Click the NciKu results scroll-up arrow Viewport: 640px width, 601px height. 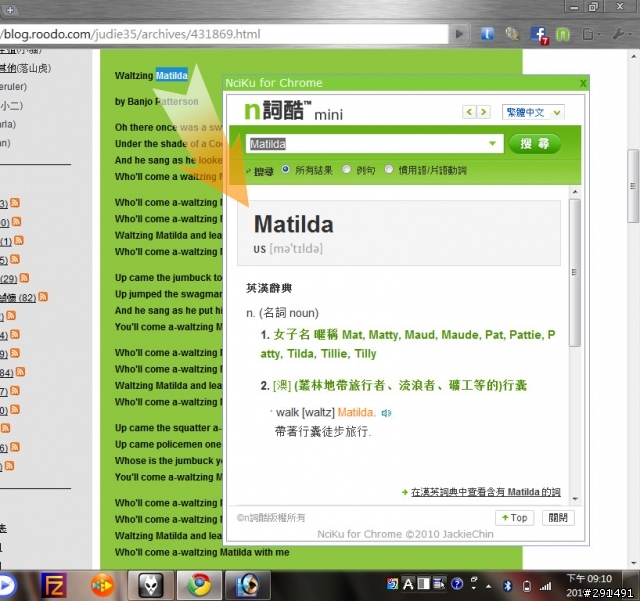tap(575, 191)
